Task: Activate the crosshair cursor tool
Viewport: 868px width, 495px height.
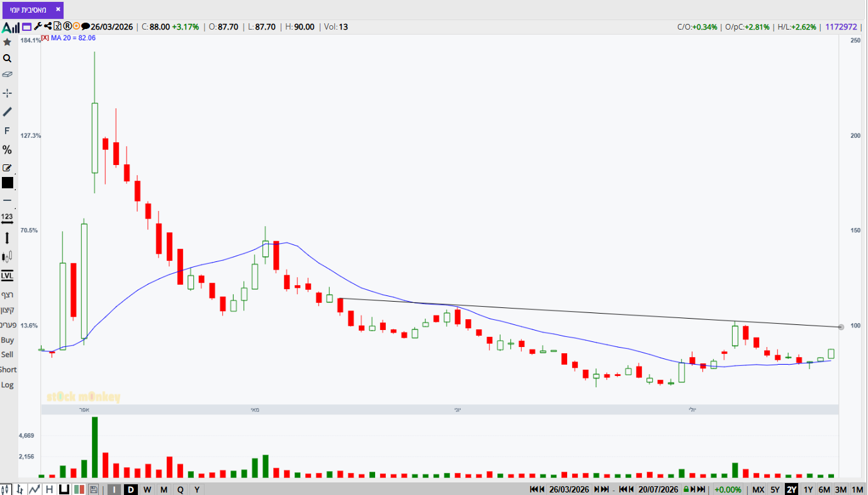Action: (7, 93)
